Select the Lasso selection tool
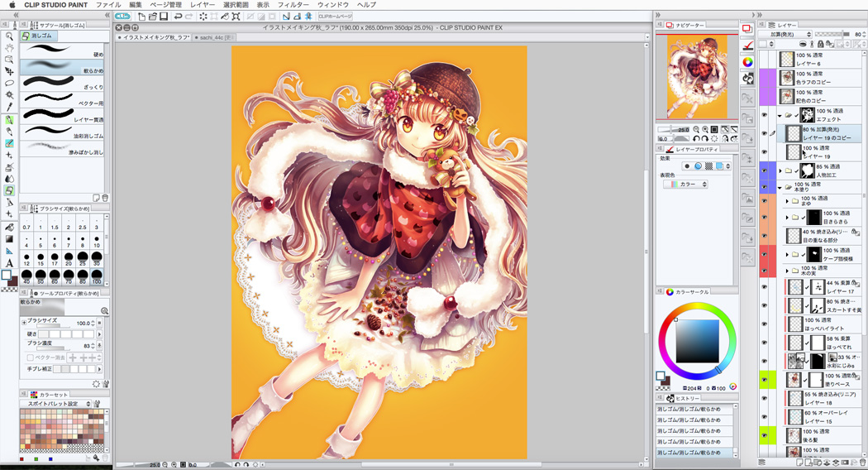Image resolution: width=868 pixels, height=470 pixels. pyautogui.click(x=9, y=83)
